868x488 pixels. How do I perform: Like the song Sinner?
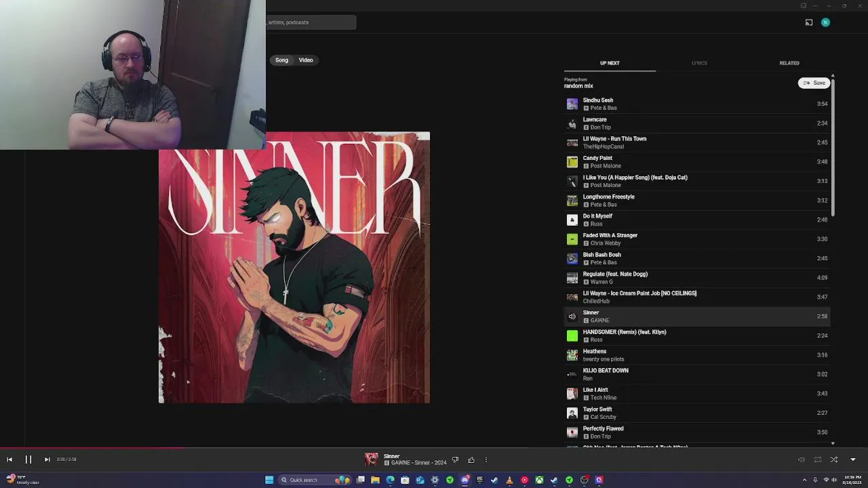point(471,460)
